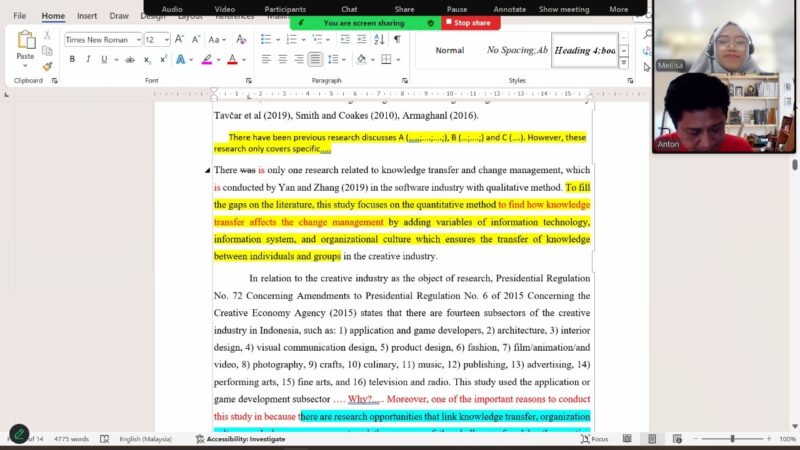800x450 pixels.
Task: Click the Sort A-Z icon
Action: pyautogui.click(x=378, y=39)
